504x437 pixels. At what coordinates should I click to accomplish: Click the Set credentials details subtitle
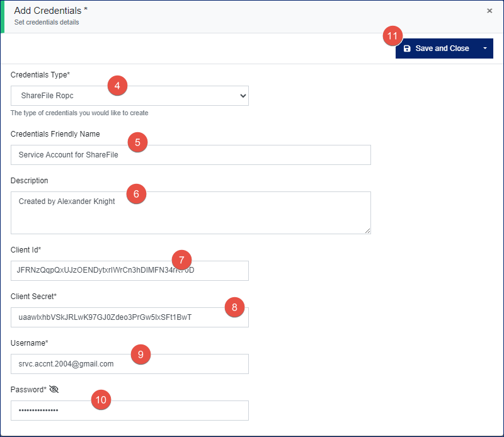point(48,21)
